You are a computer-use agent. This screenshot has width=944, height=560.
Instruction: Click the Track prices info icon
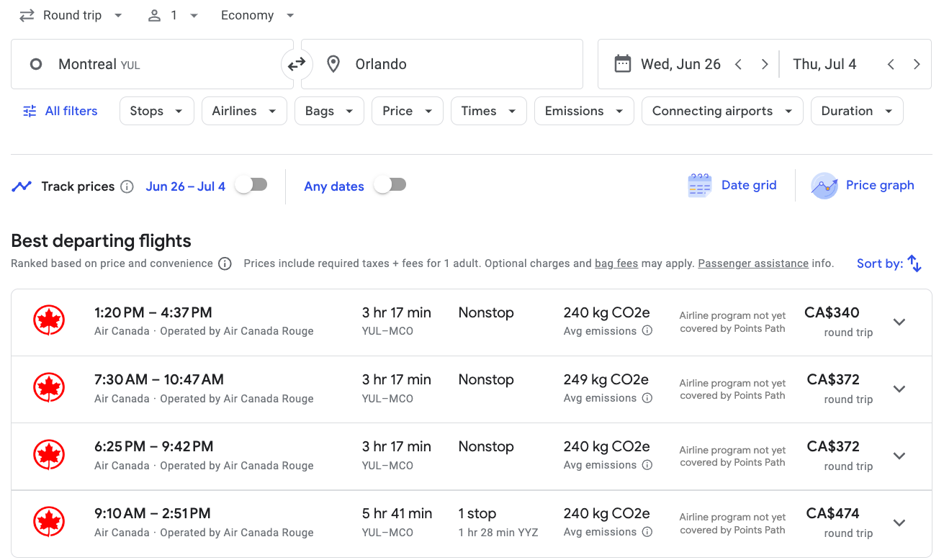127,187
